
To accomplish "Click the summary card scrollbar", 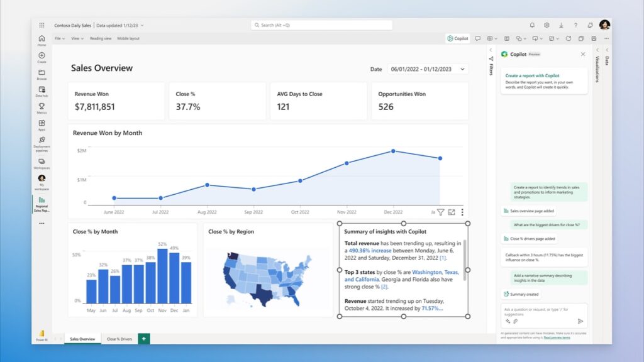I will pyautogui.click(x=465, y=260).
